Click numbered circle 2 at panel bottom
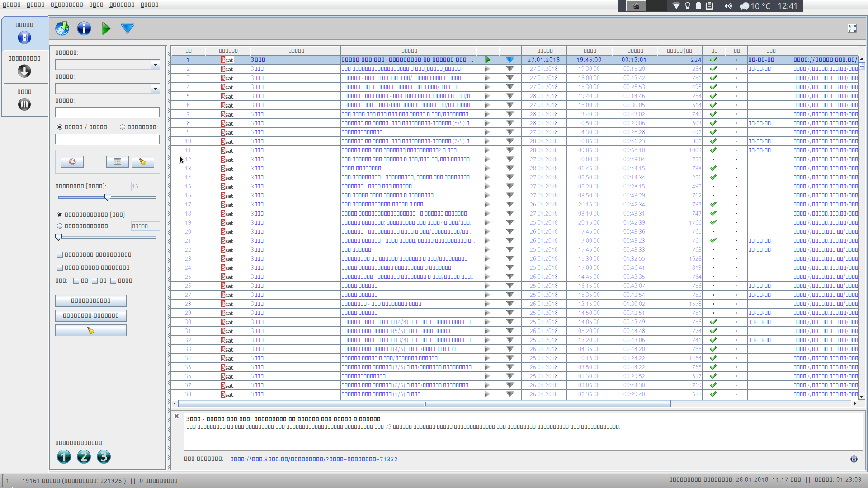This screenshot has height=488, width=868. tap(84, 457)
